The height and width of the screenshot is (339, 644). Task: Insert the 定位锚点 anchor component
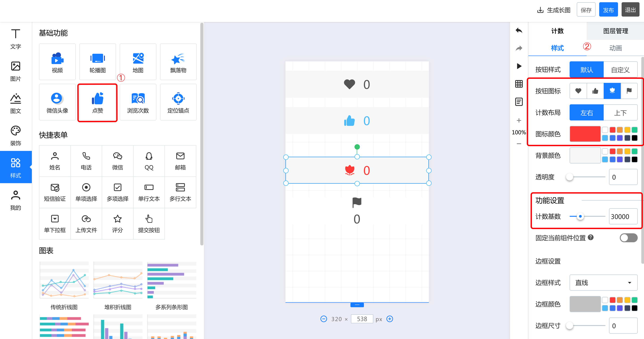(178, 103)
